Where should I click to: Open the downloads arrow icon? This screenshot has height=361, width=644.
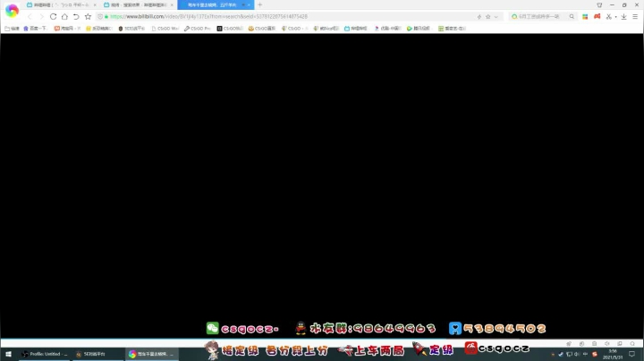pyautogui.click(x=624, y=17)
